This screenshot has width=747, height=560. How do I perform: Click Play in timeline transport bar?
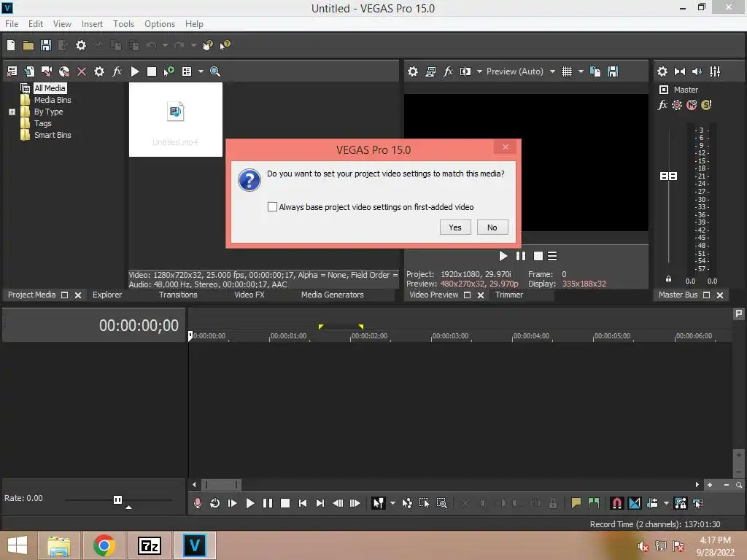pos(250,503)
